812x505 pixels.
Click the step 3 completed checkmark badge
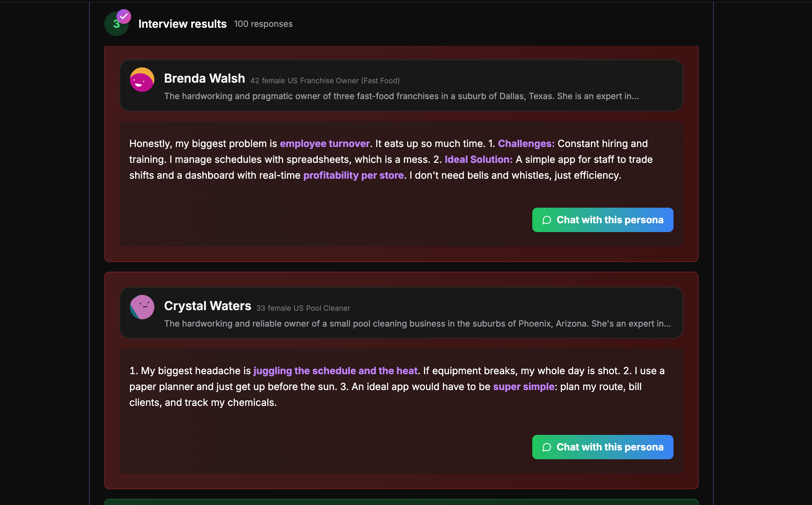point(124,16)
